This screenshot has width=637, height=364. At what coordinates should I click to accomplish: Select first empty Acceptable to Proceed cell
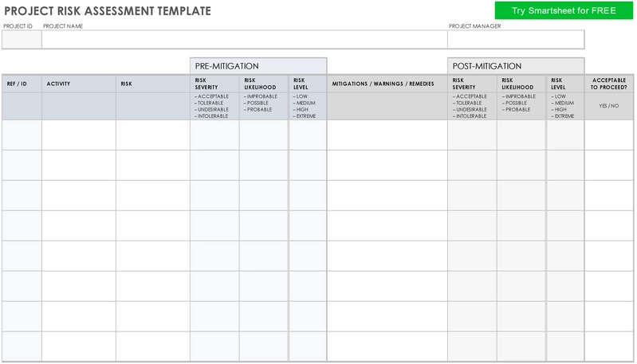(x=609, y=135)
